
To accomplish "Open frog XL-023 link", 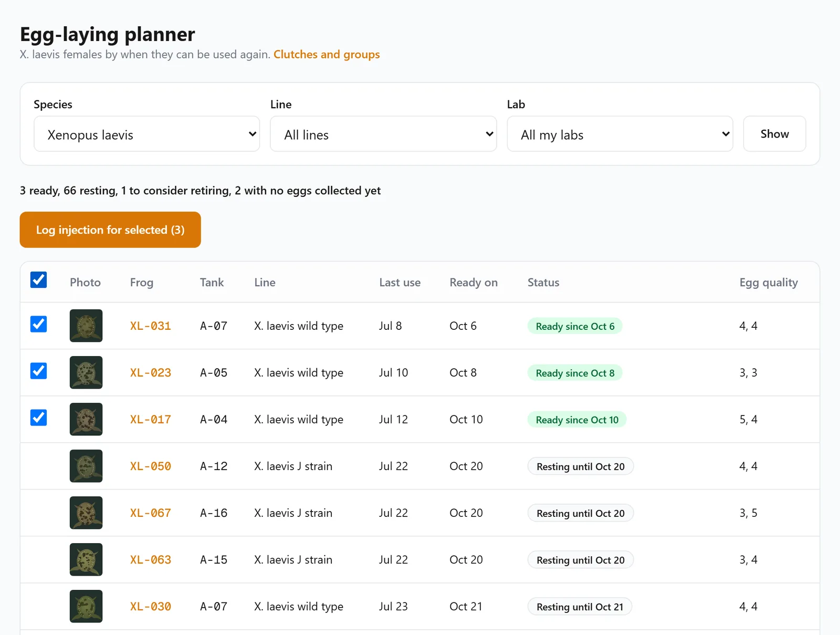I will (x=151, y=373).
